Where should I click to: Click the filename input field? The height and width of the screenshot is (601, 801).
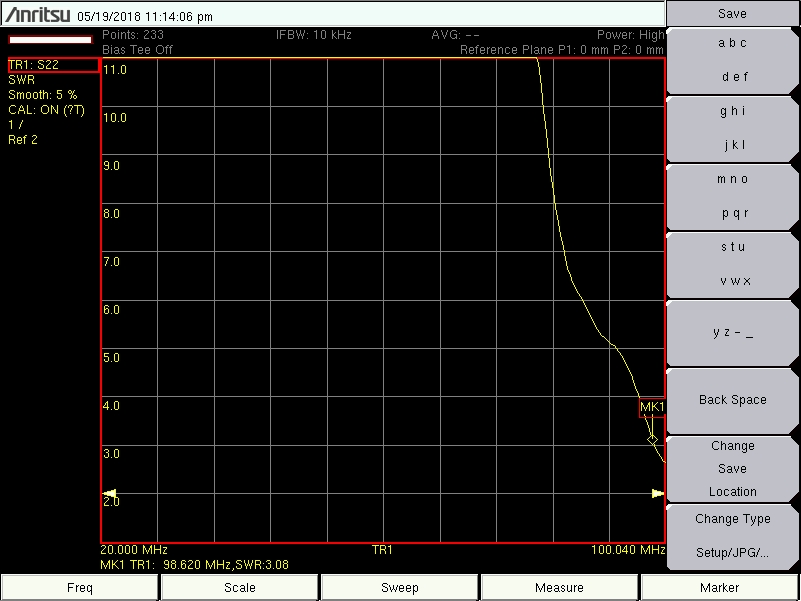(51, 40)
